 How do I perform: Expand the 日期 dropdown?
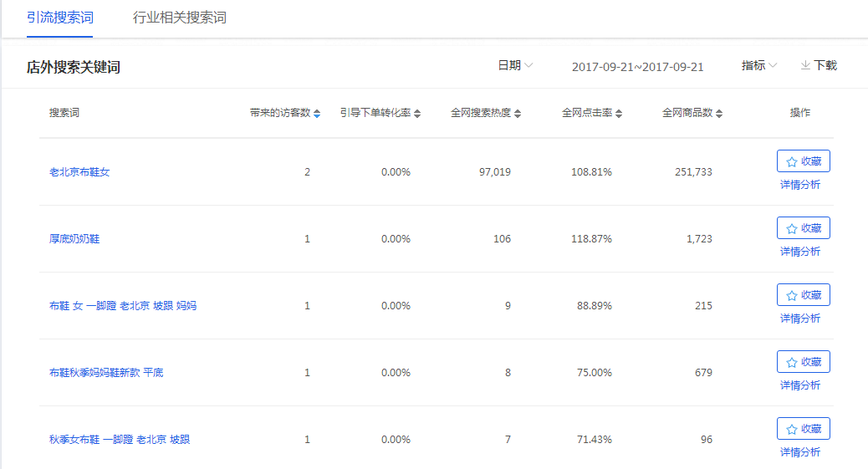515,65
